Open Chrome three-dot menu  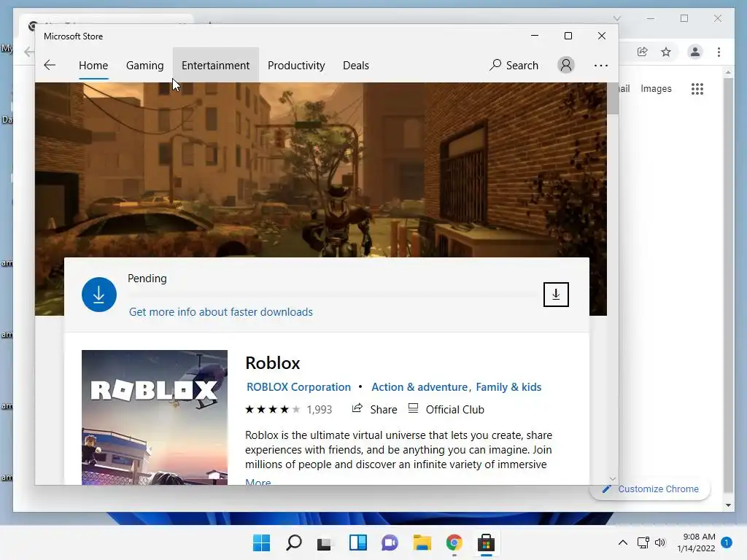click(x=719, y=52)
